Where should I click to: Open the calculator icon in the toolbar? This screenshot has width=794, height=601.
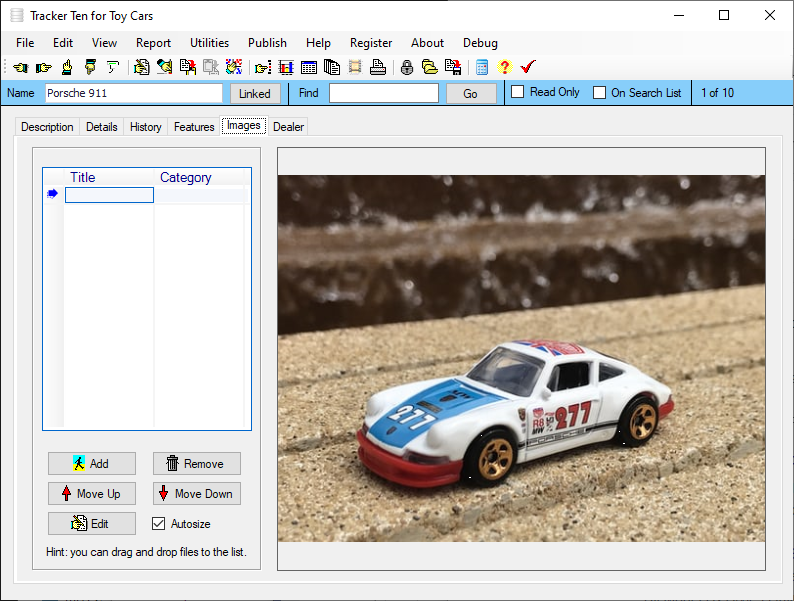click(x=482, y=68)
